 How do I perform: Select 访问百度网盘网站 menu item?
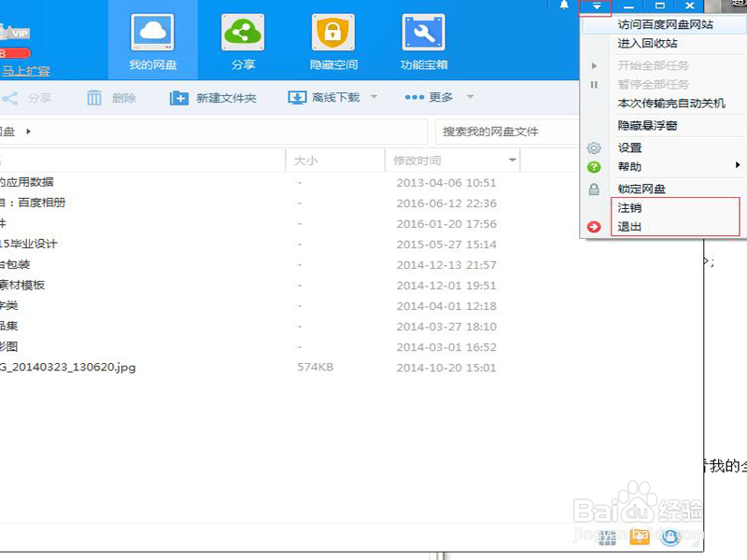coord(665,25)
